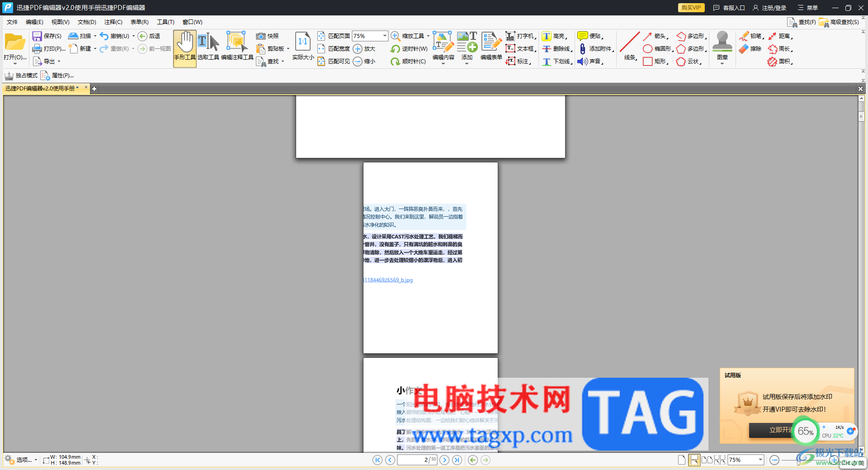Click the 快照 snapshot camera icon
This screenshot has width=868, height=470.
point(261,36)
